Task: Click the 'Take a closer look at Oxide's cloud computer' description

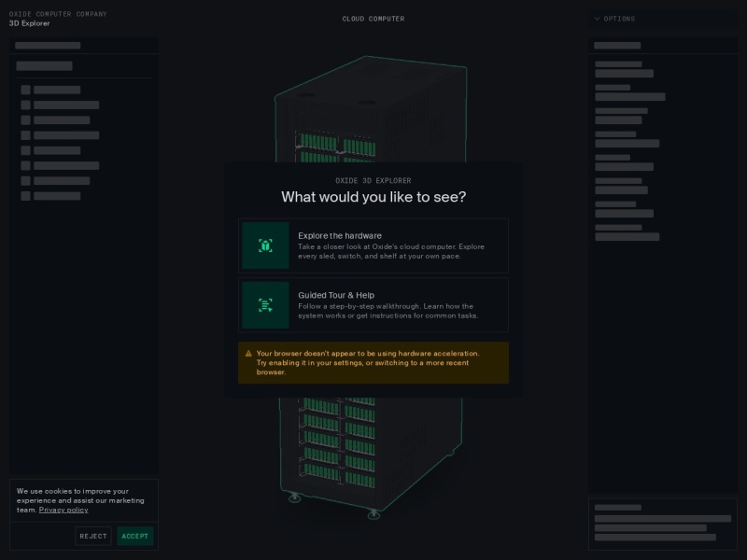Action: pyautogui.click(x=391, y=251)
